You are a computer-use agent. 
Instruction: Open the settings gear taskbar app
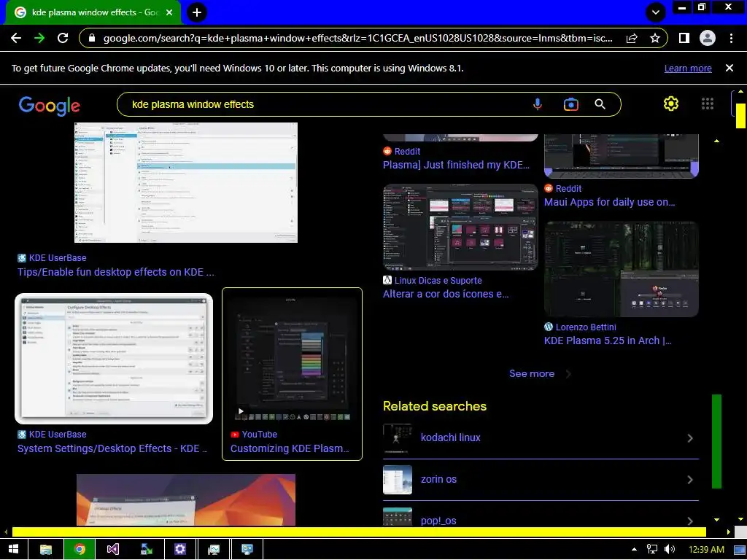[179, 549]
